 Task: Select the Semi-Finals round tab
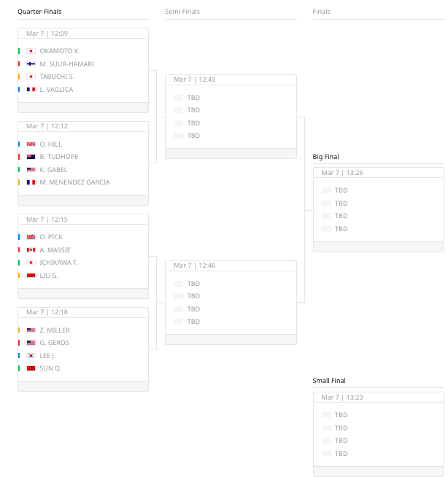point(182,12)
